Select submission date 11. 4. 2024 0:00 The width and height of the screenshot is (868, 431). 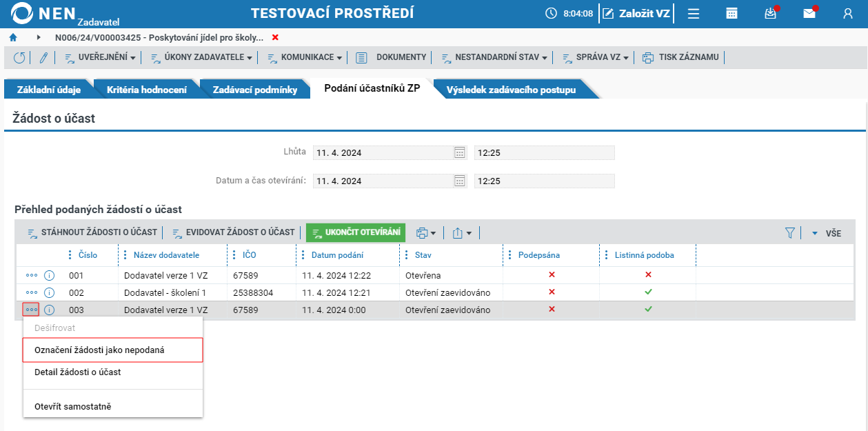348,310
